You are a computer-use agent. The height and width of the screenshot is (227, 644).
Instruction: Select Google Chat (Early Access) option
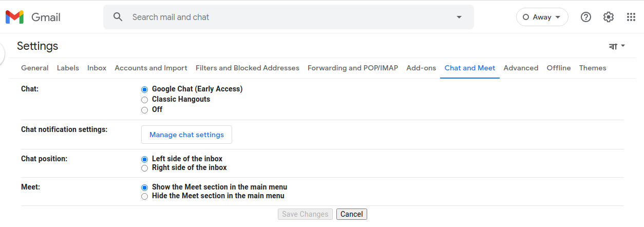[145, 89]
